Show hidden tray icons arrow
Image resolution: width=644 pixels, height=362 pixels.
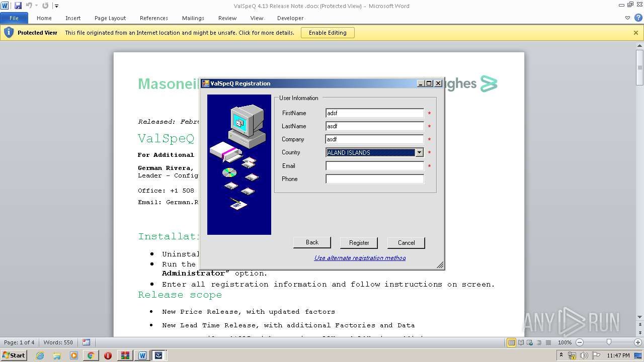561,355
